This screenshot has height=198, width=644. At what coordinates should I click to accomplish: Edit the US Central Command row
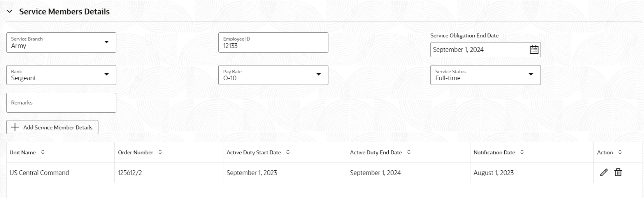click(x=604, y=172)
